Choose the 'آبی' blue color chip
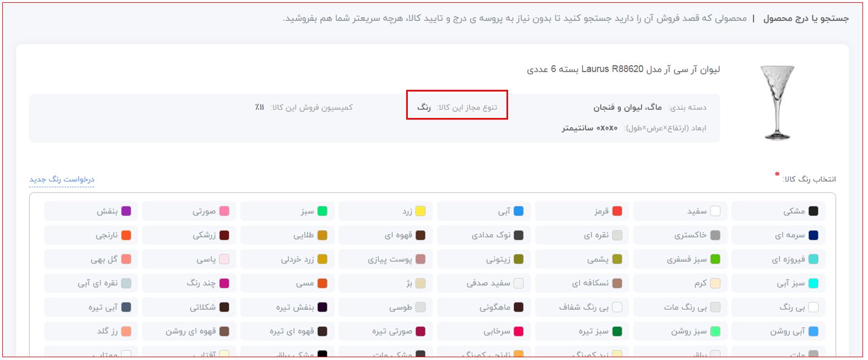This screenshot has height=360, width=868. [484, 211]
